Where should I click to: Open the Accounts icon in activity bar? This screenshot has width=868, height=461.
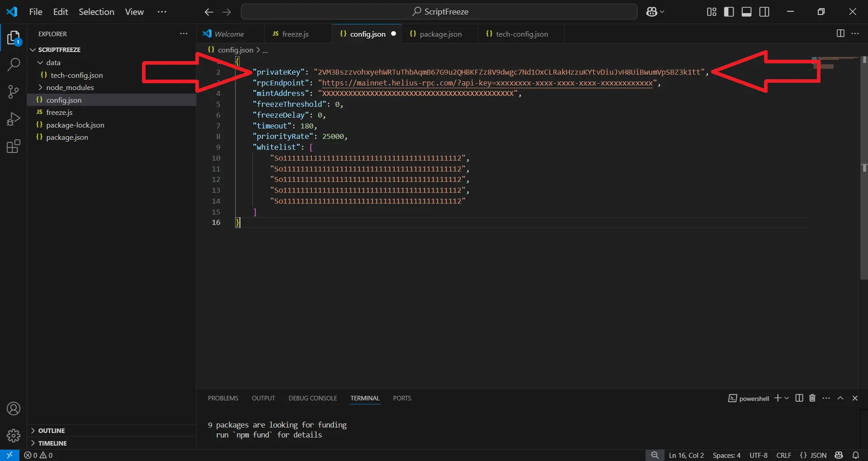click(x=14, y=409)
